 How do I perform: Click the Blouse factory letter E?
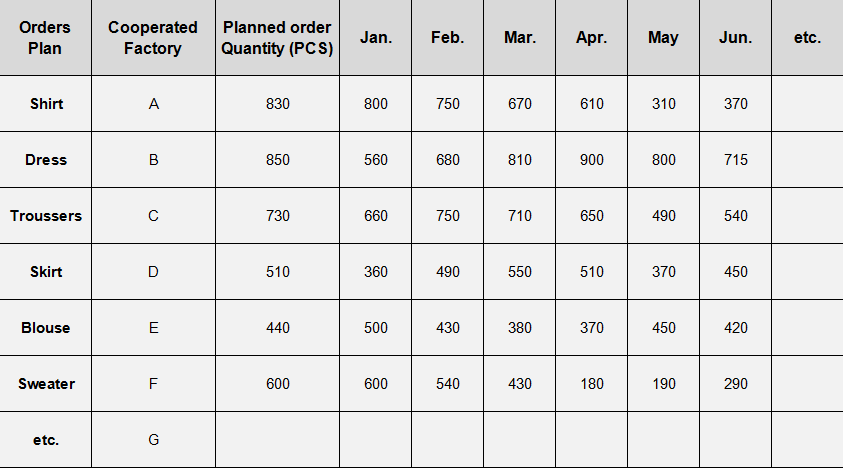pos(153,328)
